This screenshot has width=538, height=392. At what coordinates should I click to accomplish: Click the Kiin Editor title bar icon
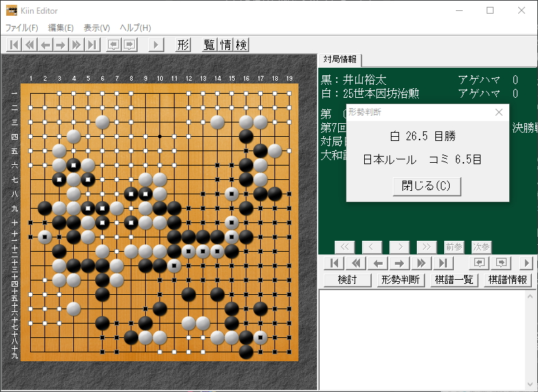tap(12, 11)
